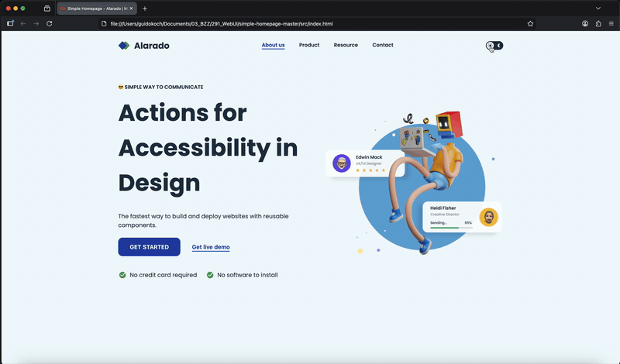Screen dimensions: 620x364
Task: Open the sidebar panel icon
Action: (10, 23)
